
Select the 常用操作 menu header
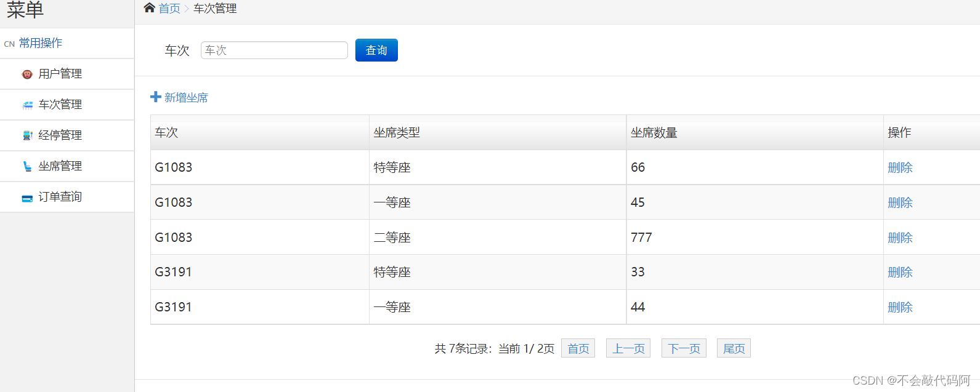click(x=67, y=43)
